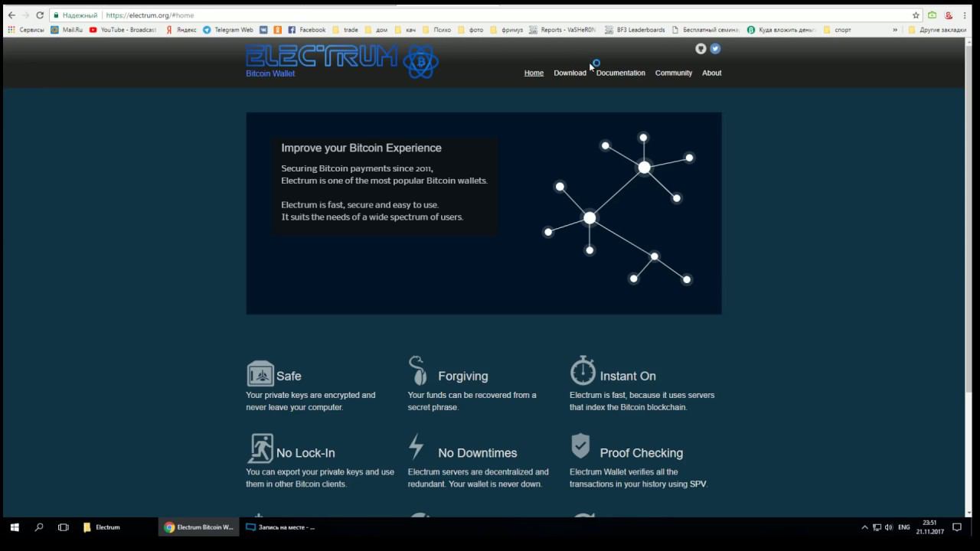The image size is (980, 551).
Task: Go back with the browser back arrow
Action: point(11,15)
